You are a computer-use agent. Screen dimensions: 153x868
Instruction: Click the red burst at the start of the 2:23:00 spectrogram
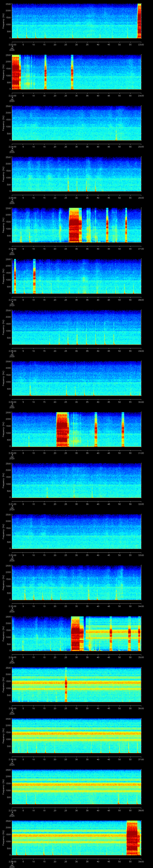click(16, 72)
